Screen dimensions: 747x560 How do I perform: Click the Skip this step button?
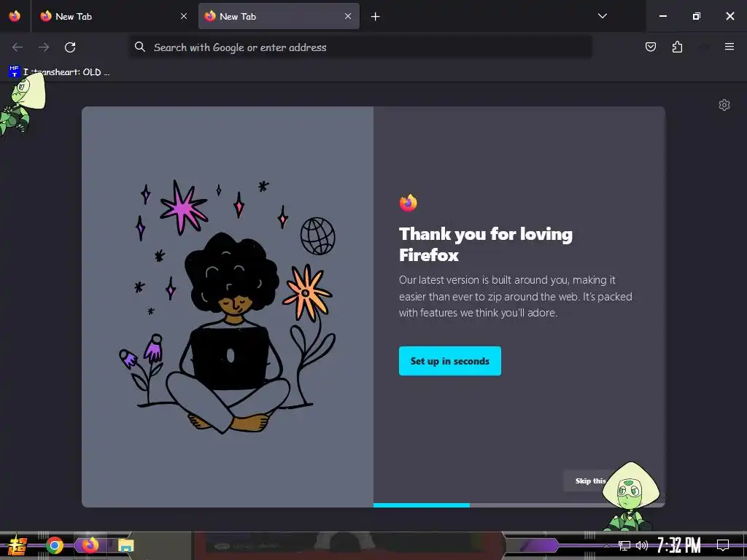[x=591, y=481]
